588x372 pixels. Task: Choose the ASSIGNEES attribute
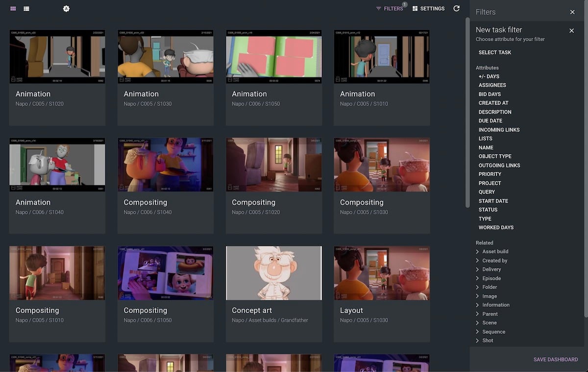tap(492, 85)
